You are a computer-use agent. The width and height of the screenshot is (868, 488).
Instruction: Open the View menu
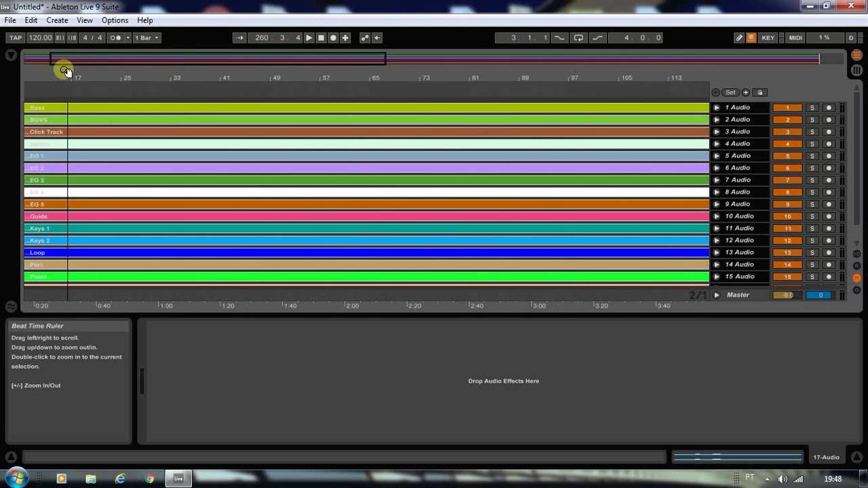point(85,20)
